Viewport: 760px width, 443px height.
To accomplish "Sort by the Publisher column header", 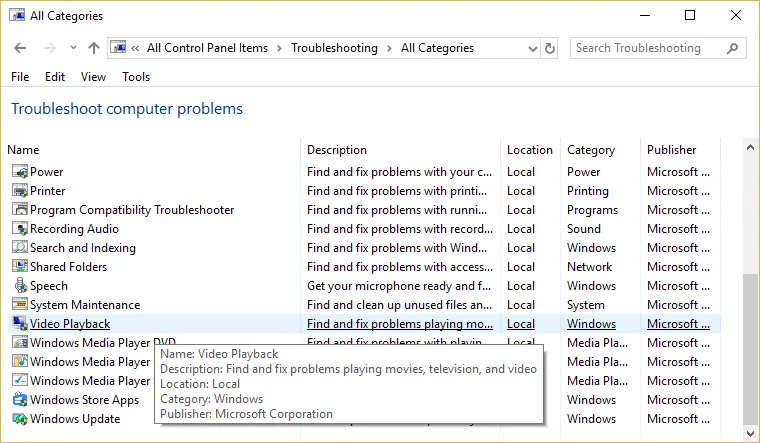I will click(x=671, y=150).
